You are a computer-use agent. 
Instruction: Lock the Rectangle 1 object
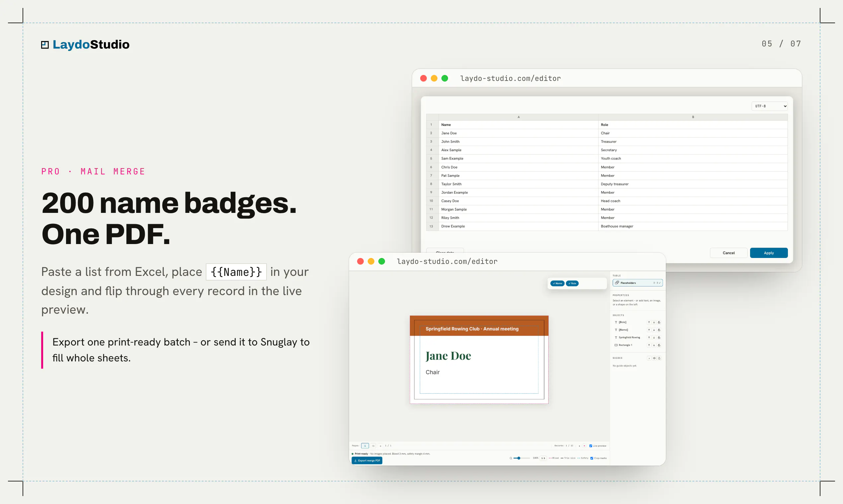pos(659,345)
